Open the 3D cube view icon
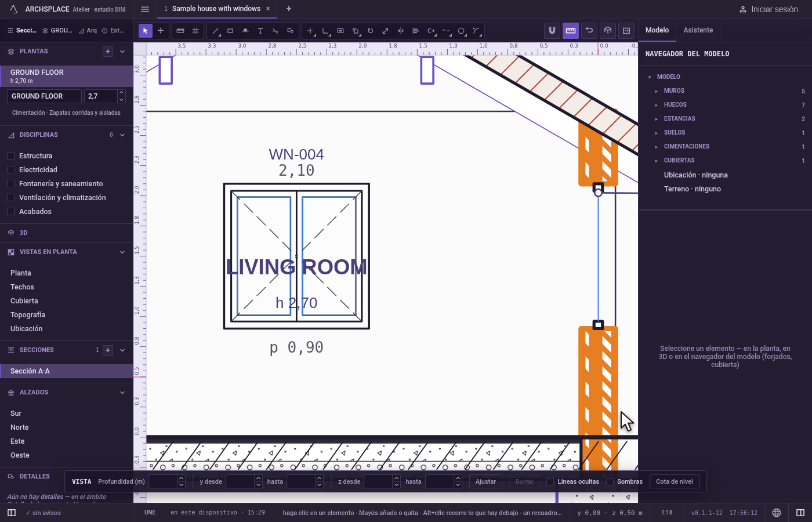 coord(608,30)
